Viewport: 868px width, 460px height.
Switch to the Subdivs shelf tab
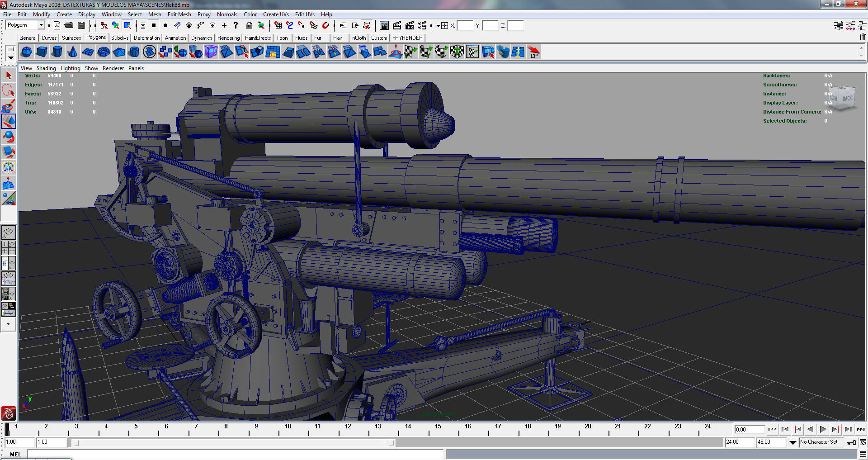(120, 38)
